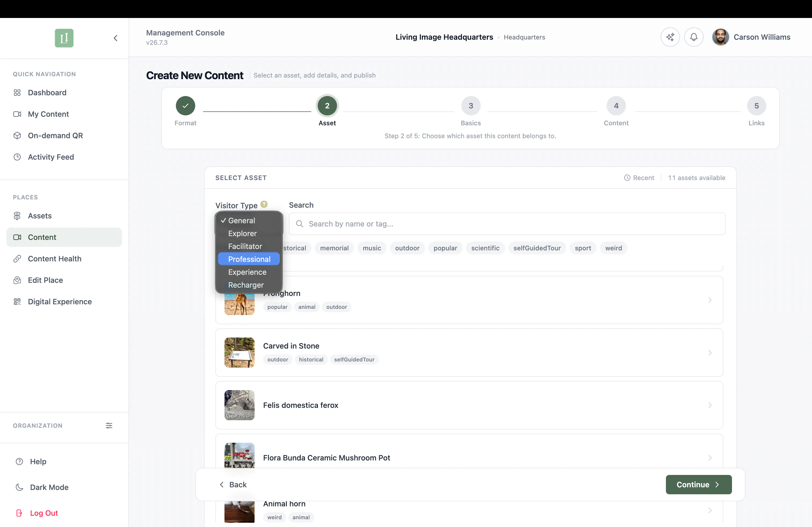Filter by the sport tag
The image size is (812, 527).
[583, 248]
